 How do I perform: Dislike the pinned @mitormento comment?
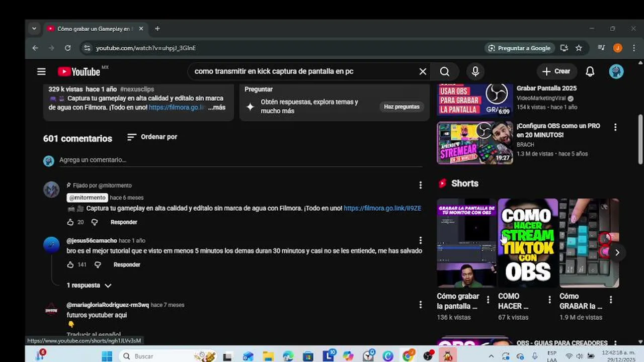[x=94, y=222]
